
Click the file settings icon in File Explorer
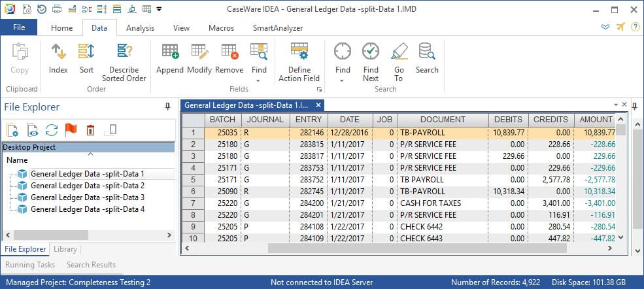(12, 131)
